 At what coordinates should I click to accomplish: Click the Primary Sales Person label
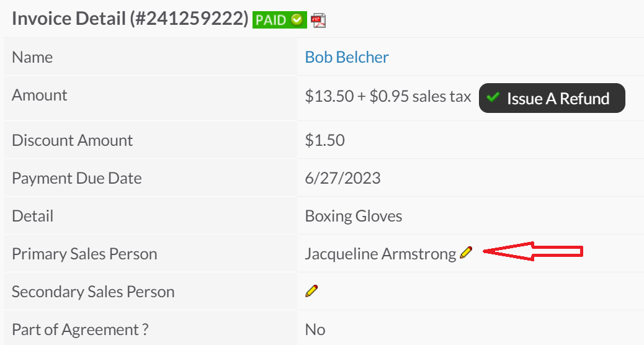coord(84,254)
